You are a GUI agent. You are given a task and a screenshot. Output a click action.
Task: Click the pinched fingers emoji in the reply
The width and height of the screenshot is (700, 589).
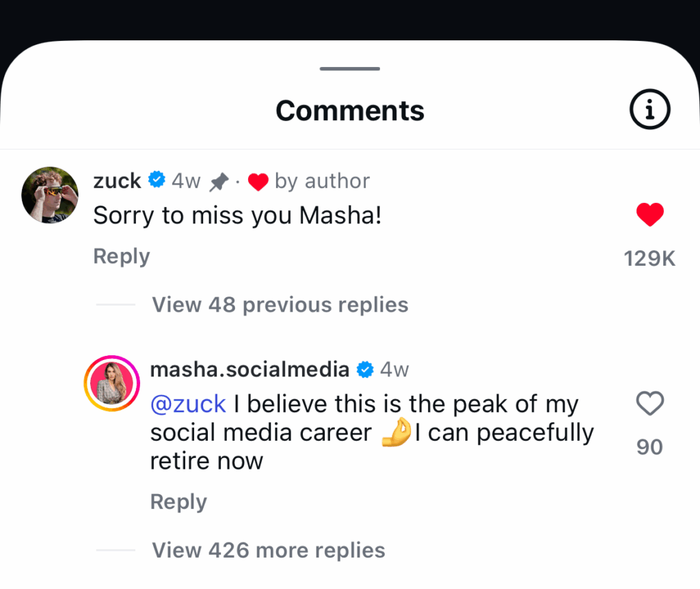pos(396,432)
